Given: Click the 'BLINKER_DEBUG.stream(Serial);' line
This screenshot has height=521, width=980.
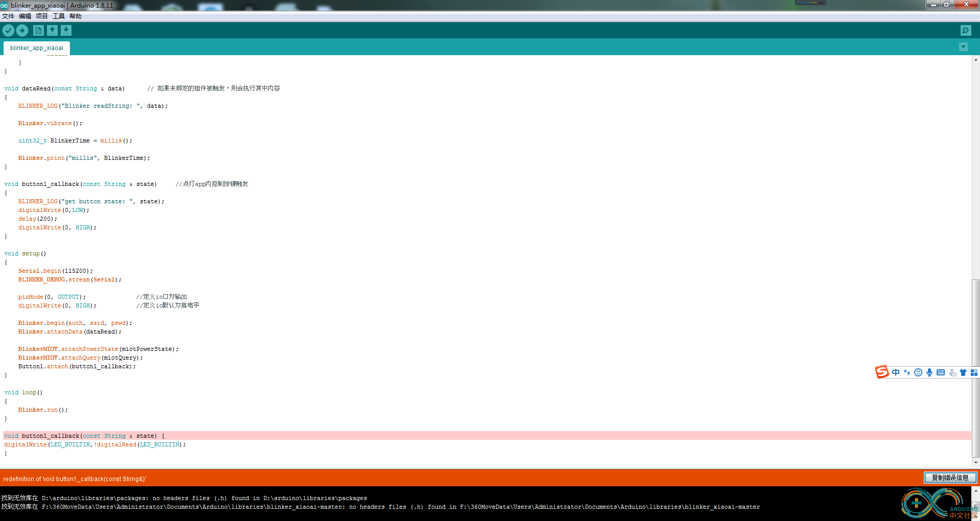Looking at the screenshot, I should 70,279.
